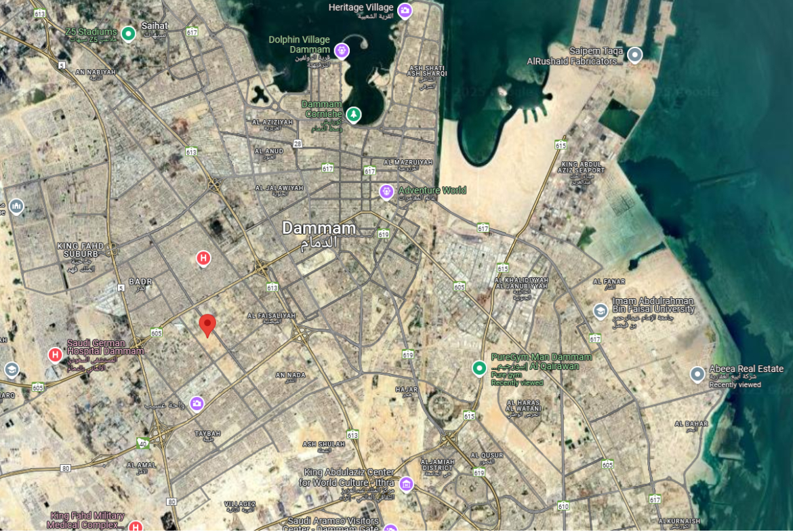This screenshot has height=532, width=793.
Task: Open Imam Abdulrahman Bin Faisal University icon
Action: (x=601, y=311)
